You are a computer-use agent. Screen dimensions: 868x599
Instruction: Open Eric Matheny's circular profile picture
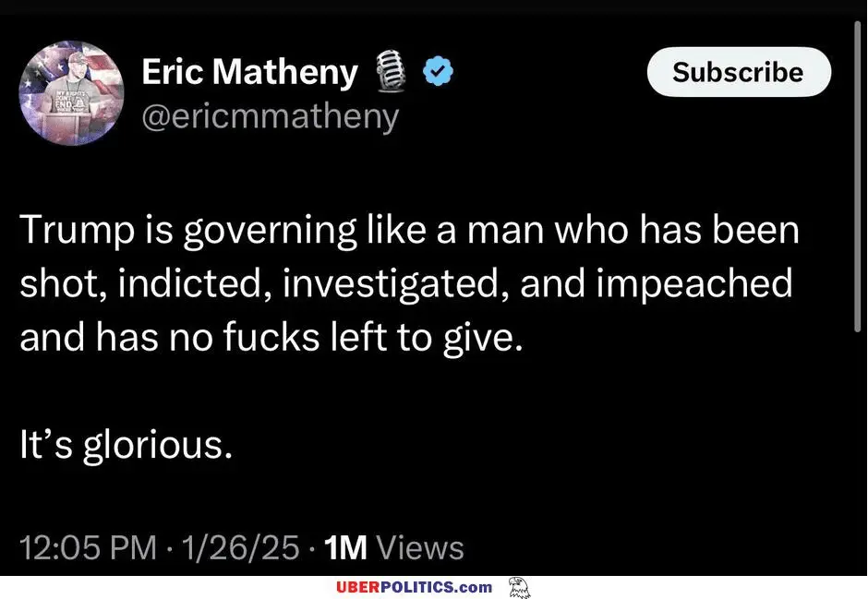click(x=72, y=93)
